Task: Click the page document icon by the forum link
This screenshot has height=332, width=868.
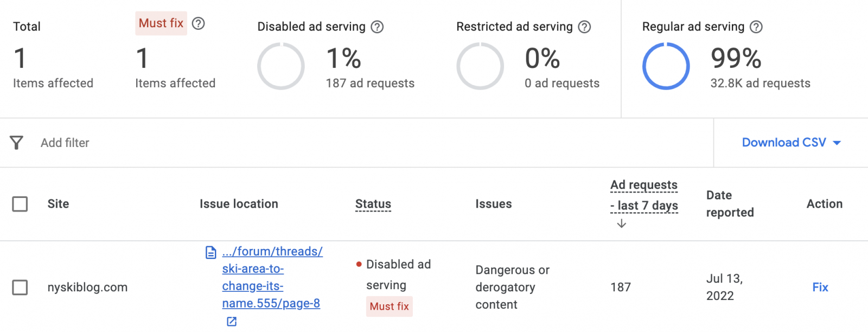Action: pyautogui.click(x=211, y=252)
